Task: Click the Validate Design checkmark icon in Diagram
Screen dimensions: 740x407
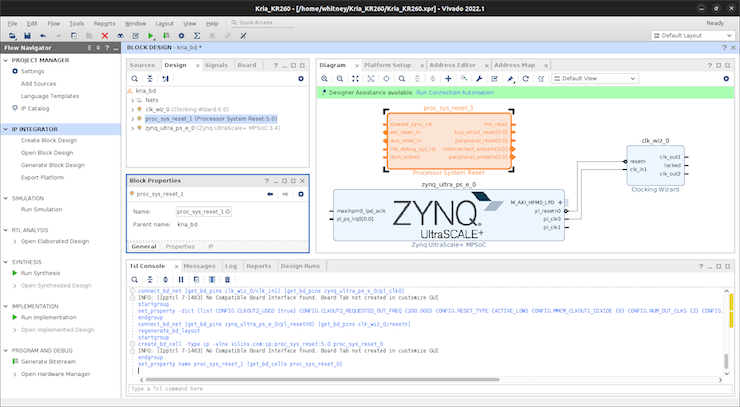Action: point(495,79)
